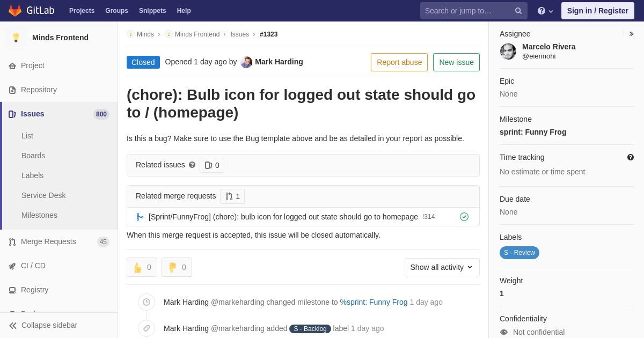Click the sprint: Funny Frog sidebar milestone
This screenshot has height=338, width=644.
click(533, 132)
